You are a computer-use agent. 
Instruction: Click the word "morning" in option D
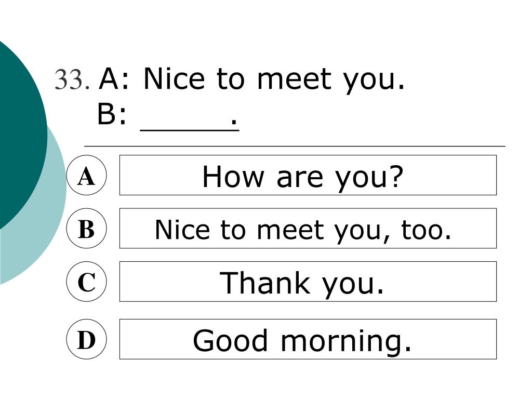(343, 341)
